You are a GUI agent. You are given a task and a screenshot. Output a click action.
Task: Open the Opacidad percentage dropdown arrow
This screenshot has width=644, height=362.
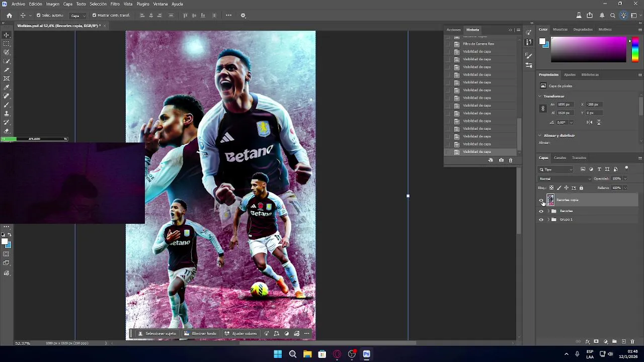(x=625, y=178)
